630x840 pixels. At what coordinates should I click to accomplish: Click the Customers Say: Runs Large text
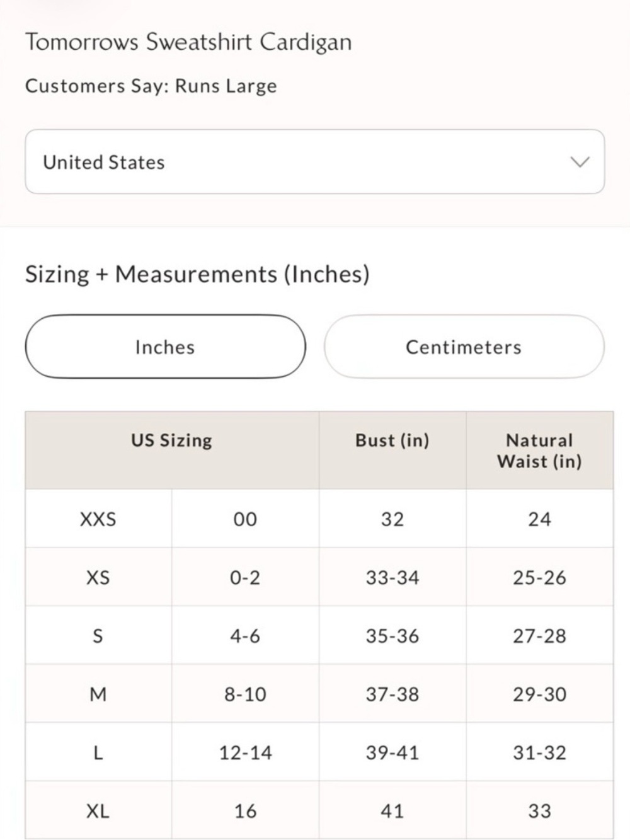(151, 86)
